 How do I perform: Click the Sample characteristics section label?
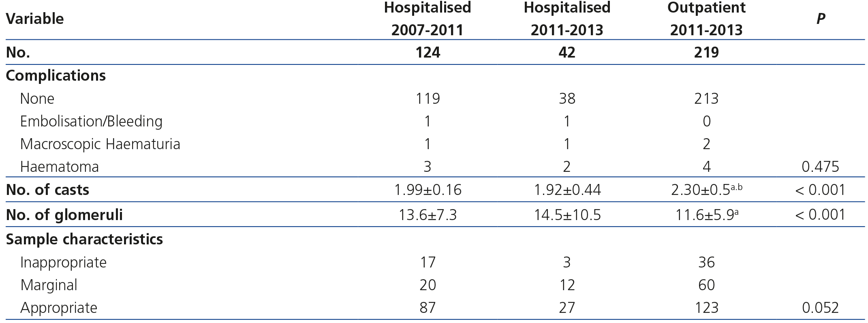click(x=84, y=240)
